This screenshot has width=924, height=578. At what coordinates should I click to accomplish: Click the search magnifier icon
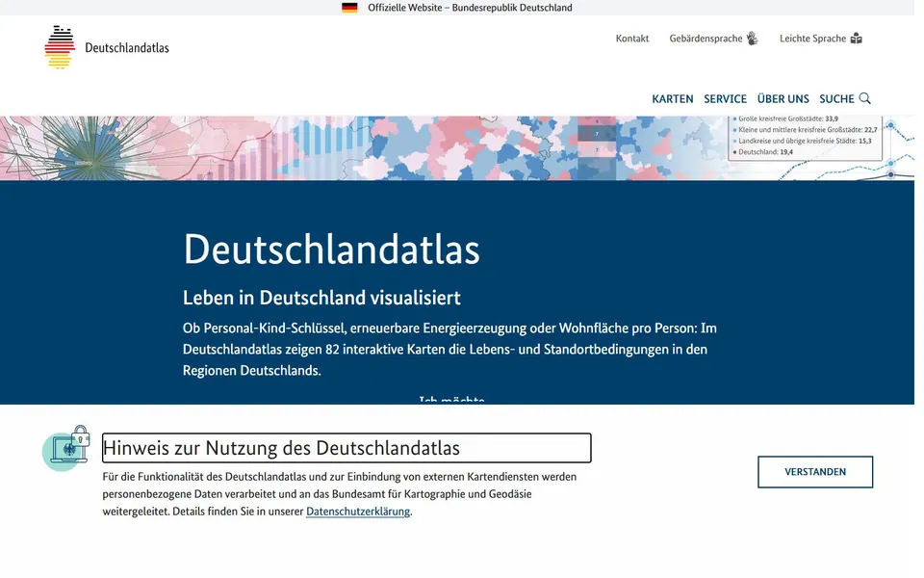[x=864, y=98]
